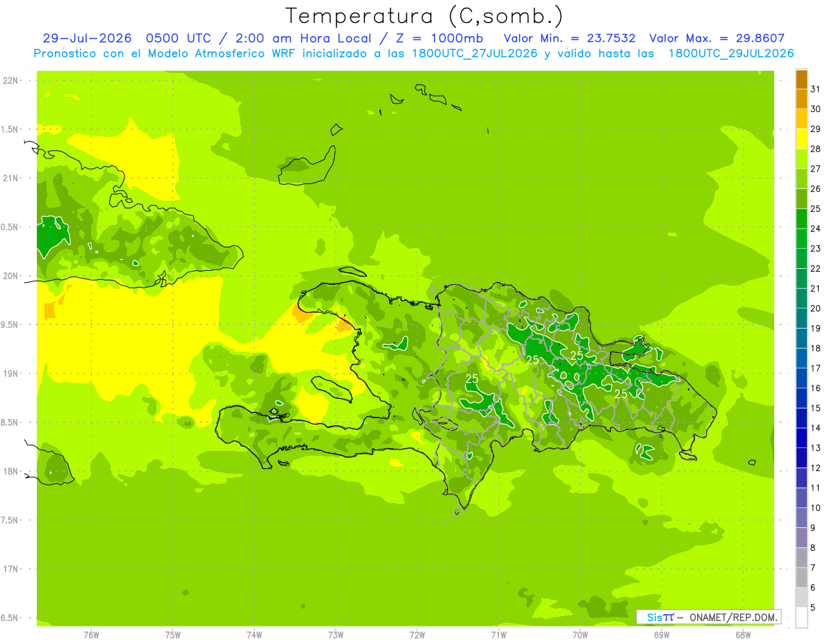Pick the dark orange colorbar swatch above 31
This screenshot has height=644, width=834.
point(801,79)
